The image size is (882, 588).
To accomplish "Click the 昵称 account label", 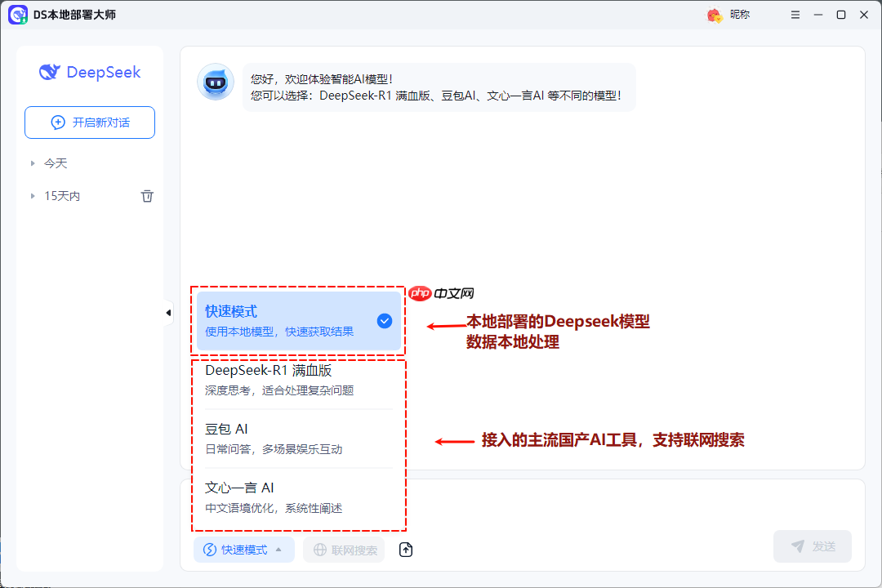I will pos(737,15).
